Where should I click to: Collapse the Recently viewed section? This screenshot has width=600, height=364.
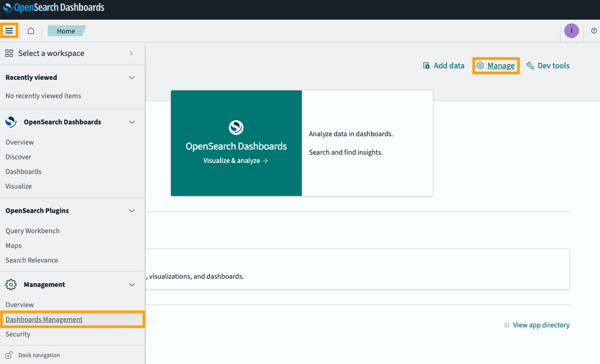click(x=132, y=78)
